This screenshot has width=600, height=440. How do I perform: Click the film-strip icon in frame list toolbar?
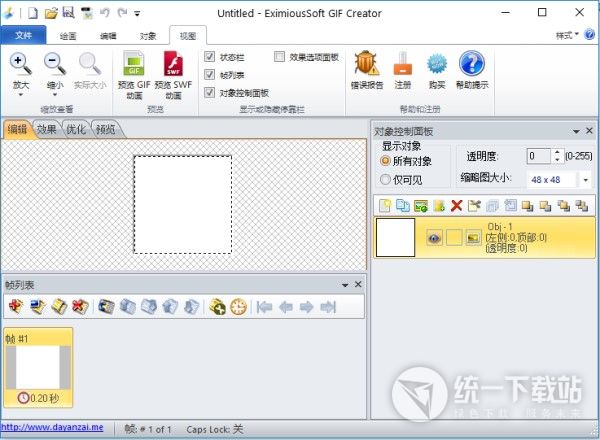106,306
